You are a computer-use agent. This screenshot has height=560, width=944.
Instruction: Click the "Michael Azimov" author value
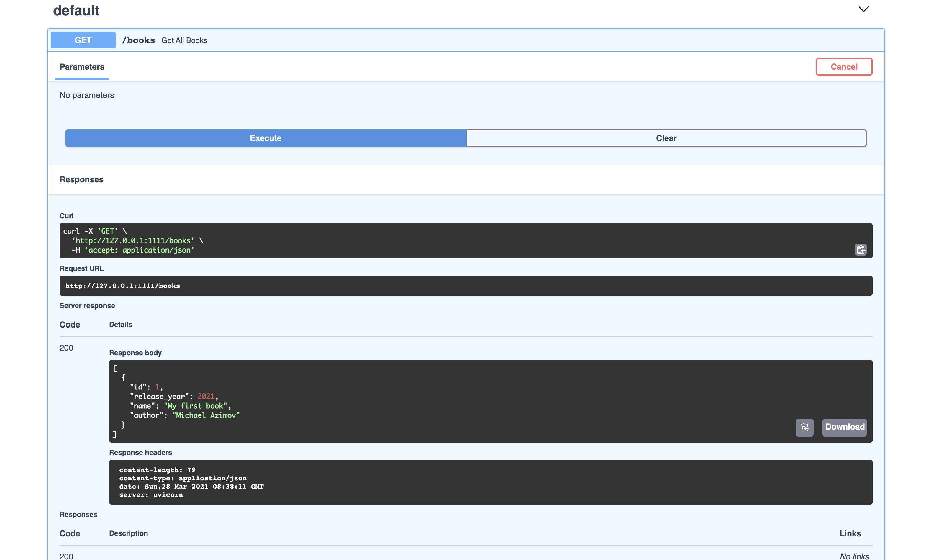206,415
